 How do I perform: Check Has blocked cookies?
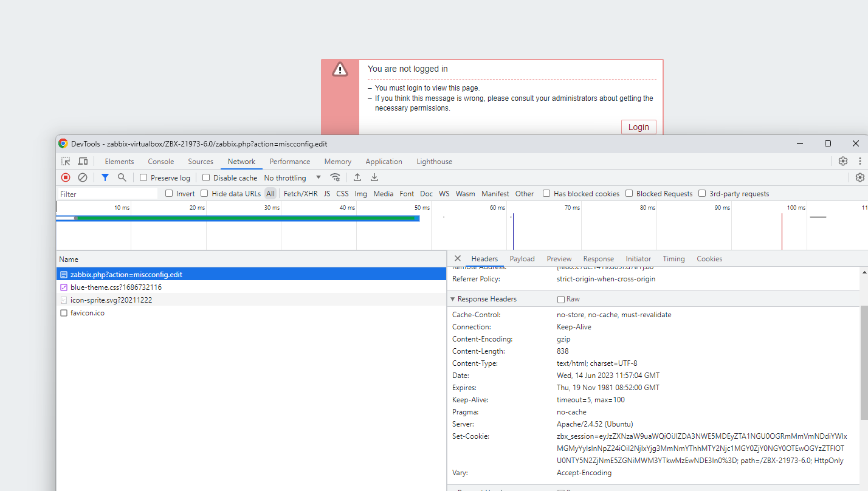click(546, 193)
